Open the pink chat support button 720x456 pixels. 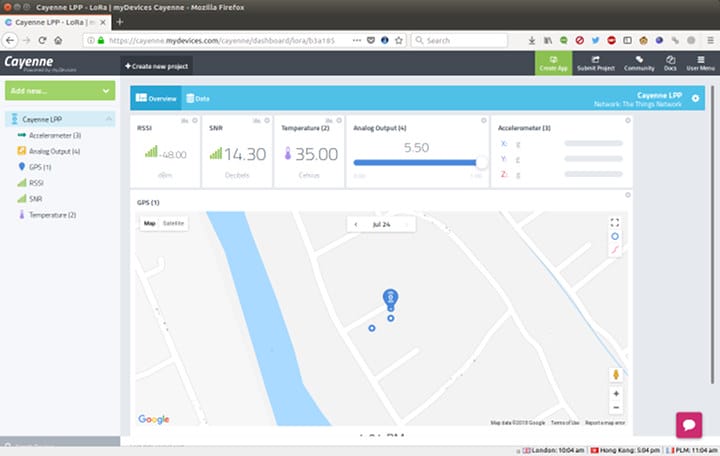[x=689, y=425]
